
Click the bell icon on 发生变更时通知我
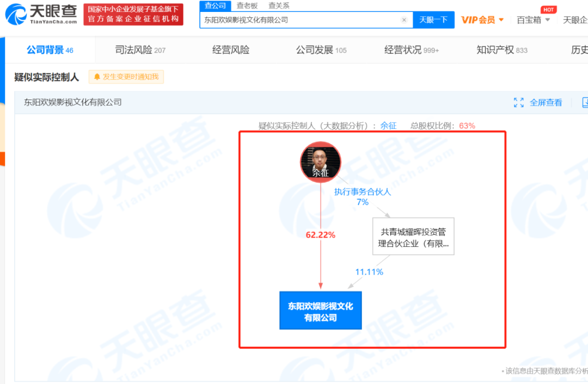(x=96, y=77)
